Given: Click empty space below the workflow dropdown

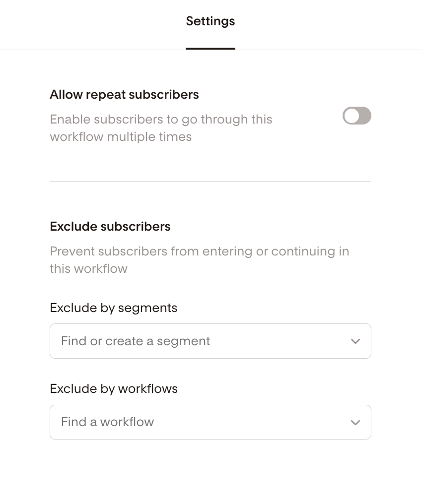Looking at the screenshot, I should 210,471.
